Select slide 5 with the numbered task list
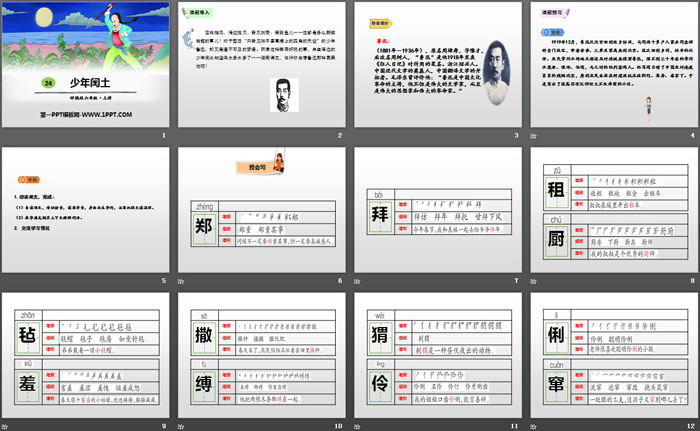Screen dimensions: 700x431 point(86,210)
